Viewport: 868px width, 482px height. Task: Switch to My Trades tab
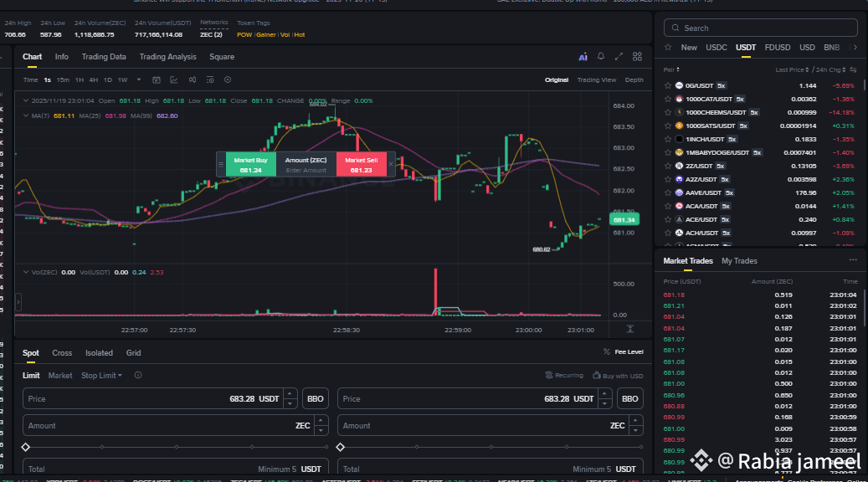(739, 260)
